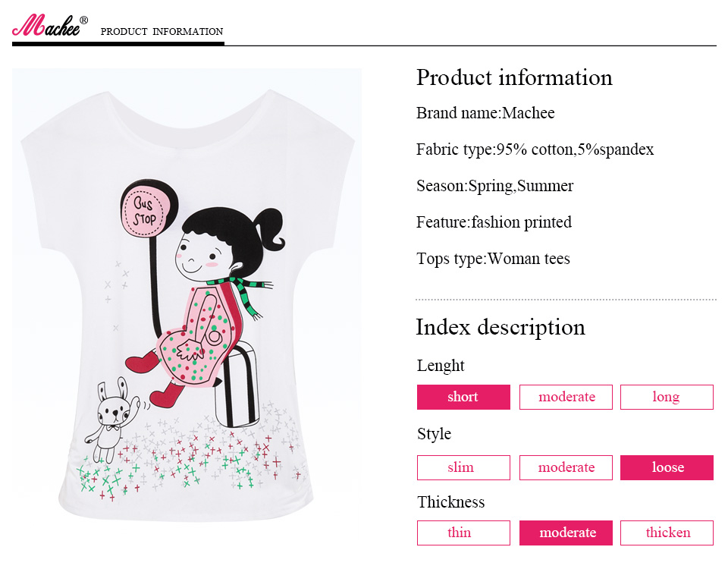728x569 pixels.
Task: Click the Machee brand logo
Action: pyautogui.click(x=50, y=27)
